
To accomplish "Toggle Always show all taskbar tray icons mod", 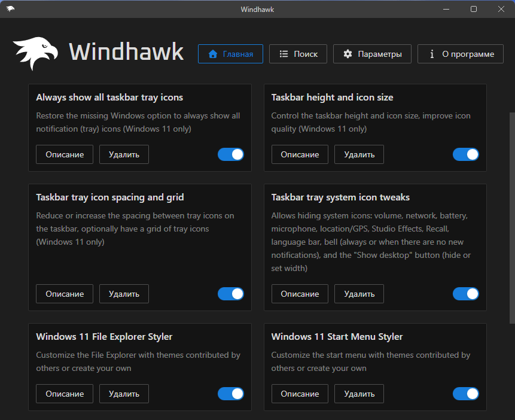I will point(230,154).
